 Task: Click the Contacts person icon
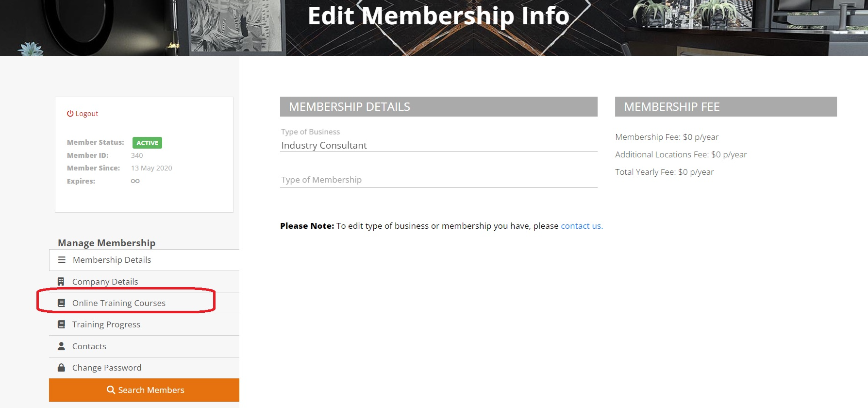(x=61, y=346)
